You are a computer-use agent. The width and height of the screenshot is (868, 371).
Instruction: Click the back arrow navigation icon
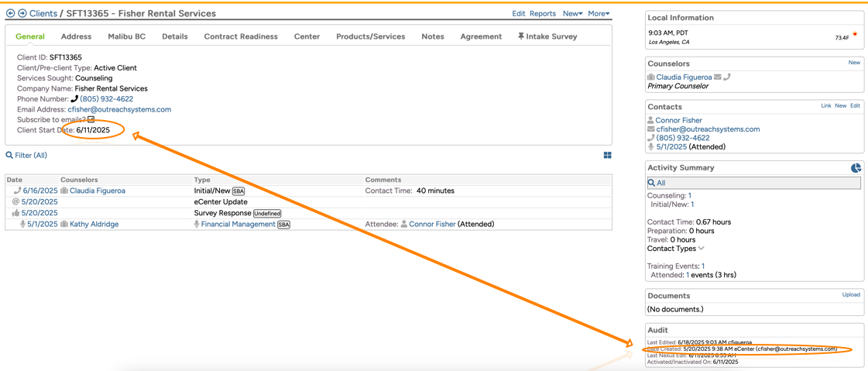tap(10, 13)
